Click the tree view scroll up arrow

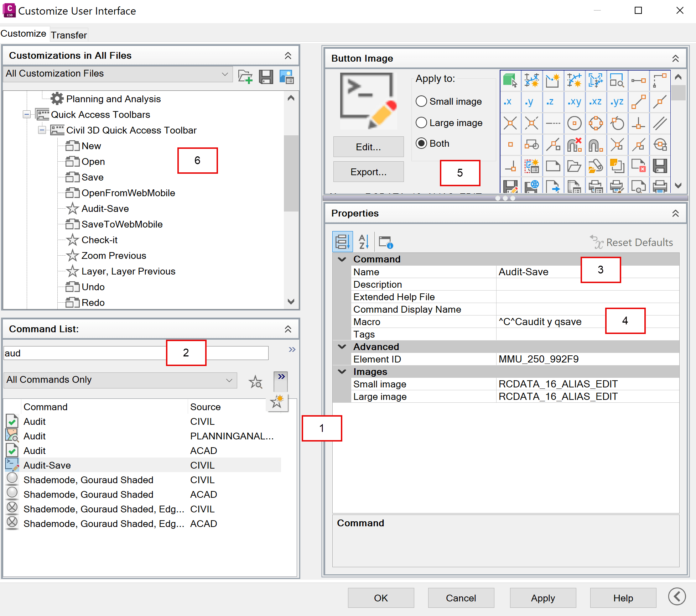pos(291,98)
